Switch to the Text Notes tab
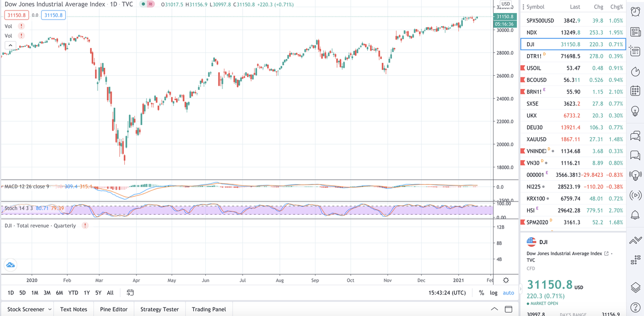This screenshot has height=316, width=644. coord(73,309)
